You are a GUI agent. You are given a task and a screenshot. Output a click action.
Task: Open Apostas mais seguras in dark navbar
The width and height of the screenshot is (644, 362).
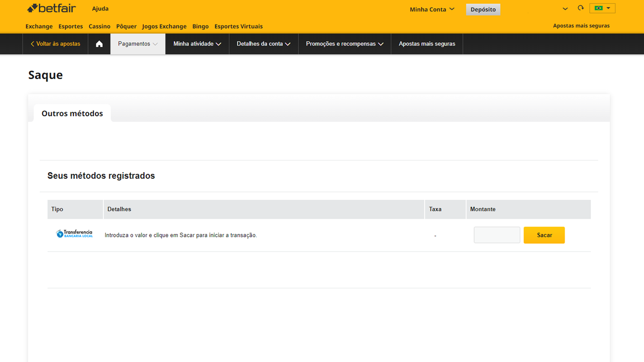pos(427,44)
